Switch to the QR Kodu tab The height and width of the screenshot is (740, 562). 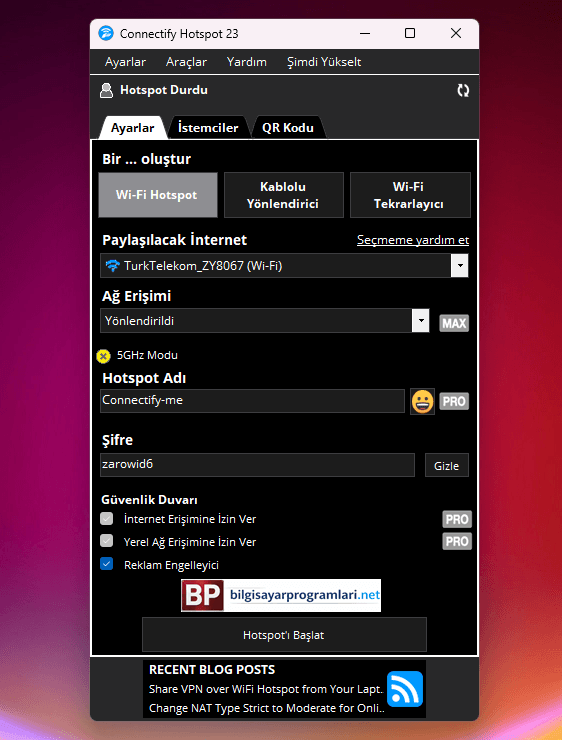pos(288,127)
